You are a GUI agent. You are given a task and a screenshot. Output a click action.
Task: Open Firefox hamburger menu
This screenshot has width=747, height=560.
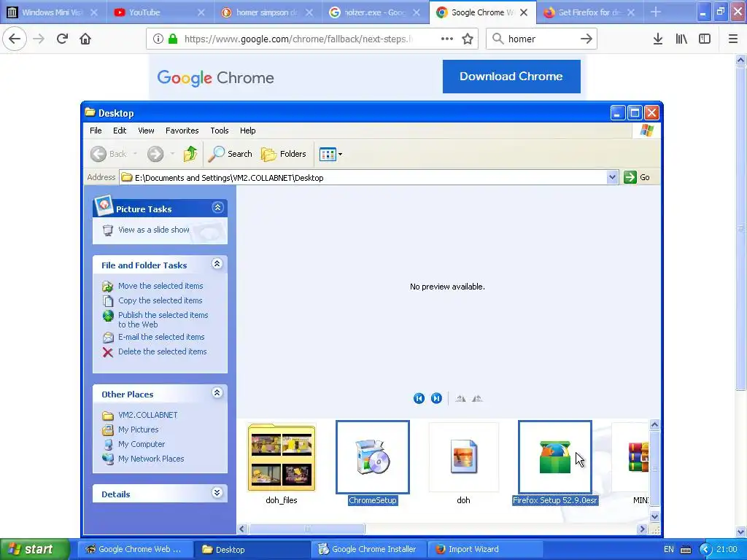(733, 39)
